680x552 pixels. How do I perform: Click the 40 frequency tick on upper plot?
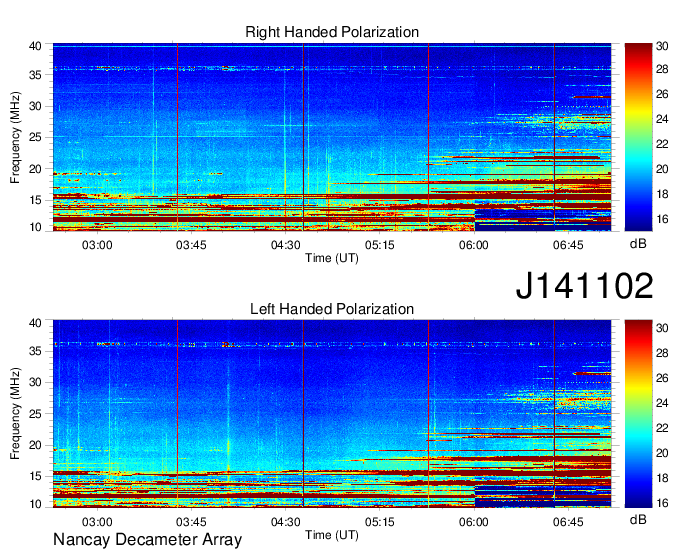[35, 46]
